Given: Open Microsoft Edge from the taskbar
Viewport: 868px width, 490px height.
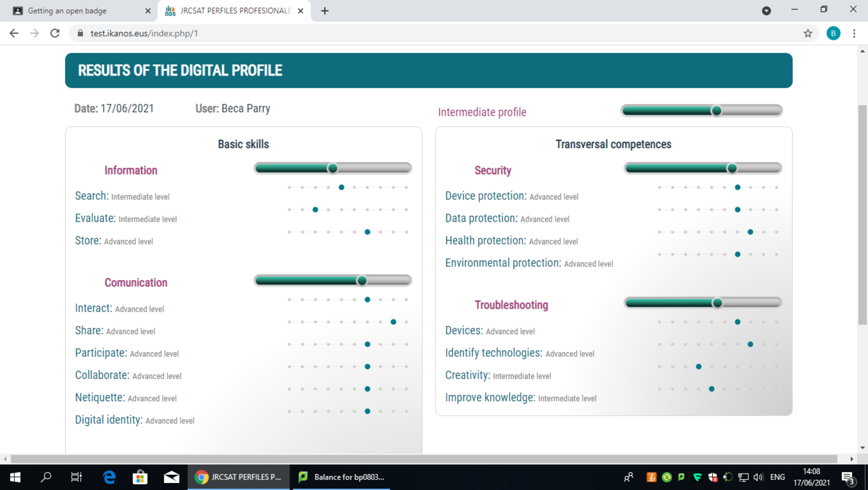Looking at the screenshot, I should [109, 477].
